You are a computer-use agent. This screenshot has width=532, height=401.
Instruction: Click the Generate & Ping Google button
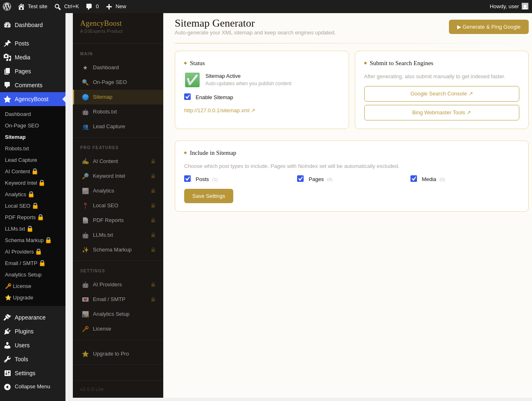pyautogui.click(x=489, y=27)
